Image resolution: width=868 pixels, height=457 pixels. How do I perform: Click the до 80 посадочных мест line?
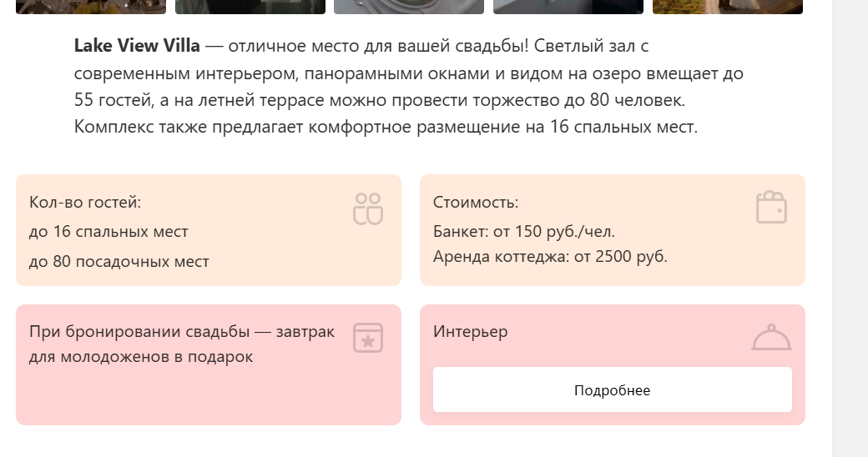119,262
